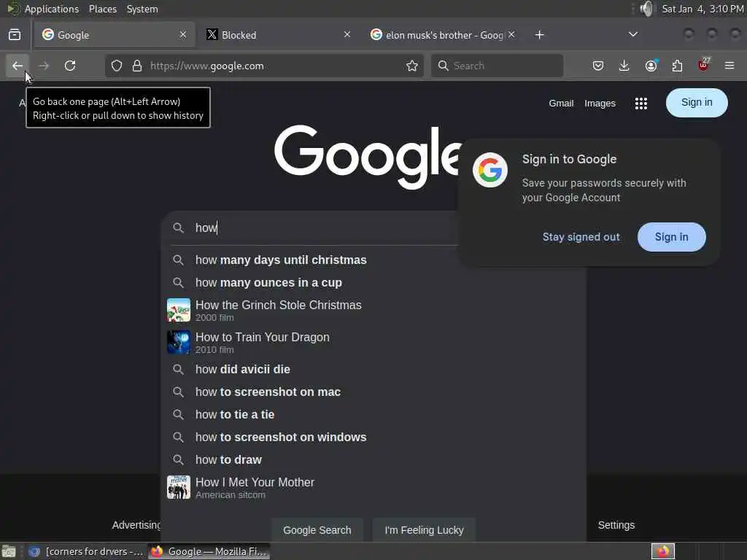Open the Images link
The height and width of the screenshot is (560, 747).
(x=600, y=104)
